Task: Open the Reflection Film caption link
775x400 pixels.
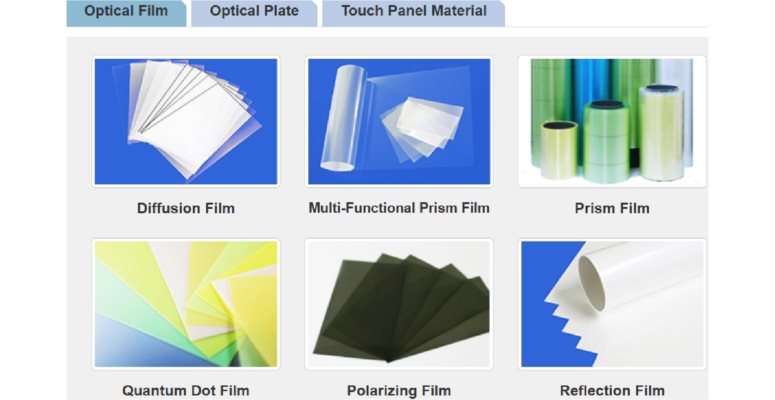Action: point(612,391)
